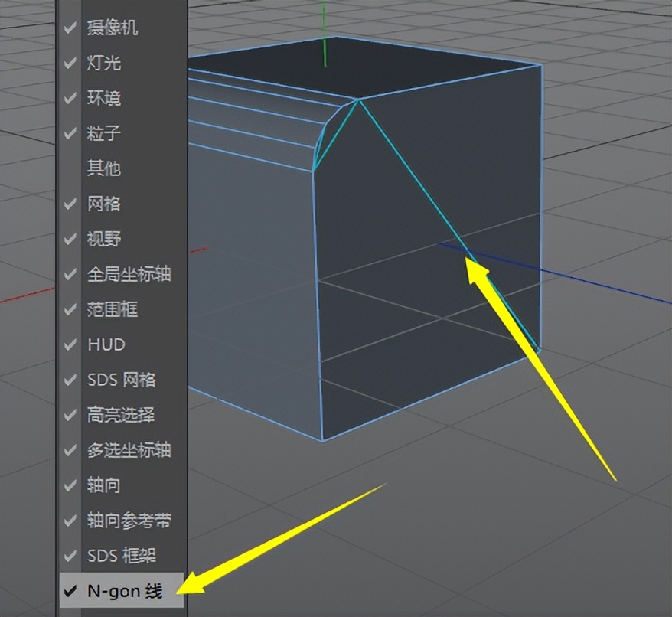Turn off the 范围框 (bounding box) display

click(x=115, y=309)
